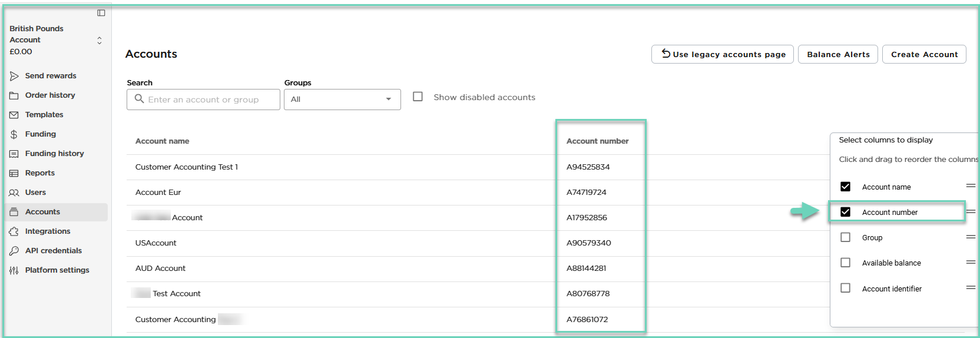Click the Order history folder icon
Screen dimensions: 980x338
tap(14, 95)
